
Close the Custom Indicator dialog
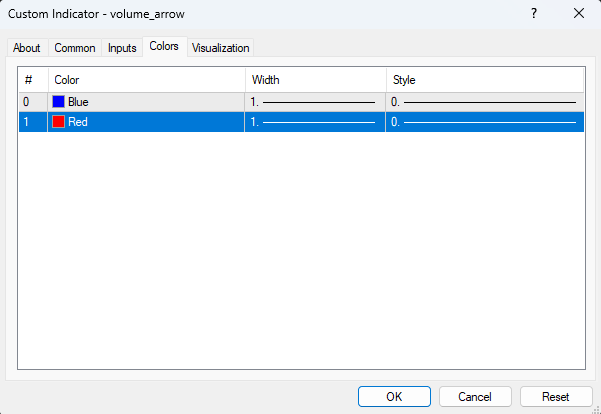(x=579, y=13)
